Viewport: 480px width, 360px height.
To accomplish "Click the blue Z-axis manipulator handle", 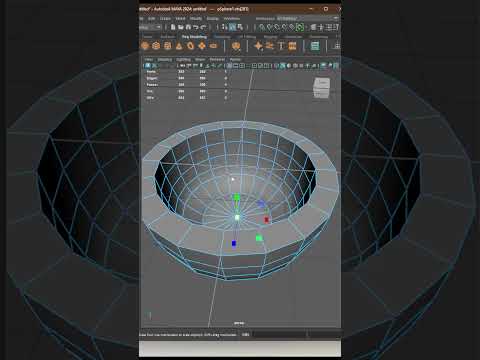I will [234, 244].
